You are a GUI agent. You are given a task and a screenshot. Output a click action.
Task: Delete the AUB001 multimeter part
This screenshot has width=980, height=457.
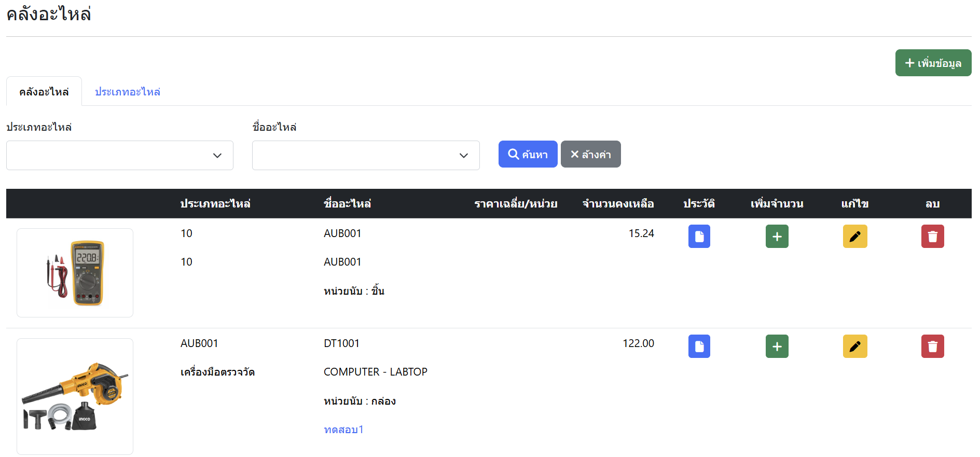pyautogui.click(x=932, y=237)
